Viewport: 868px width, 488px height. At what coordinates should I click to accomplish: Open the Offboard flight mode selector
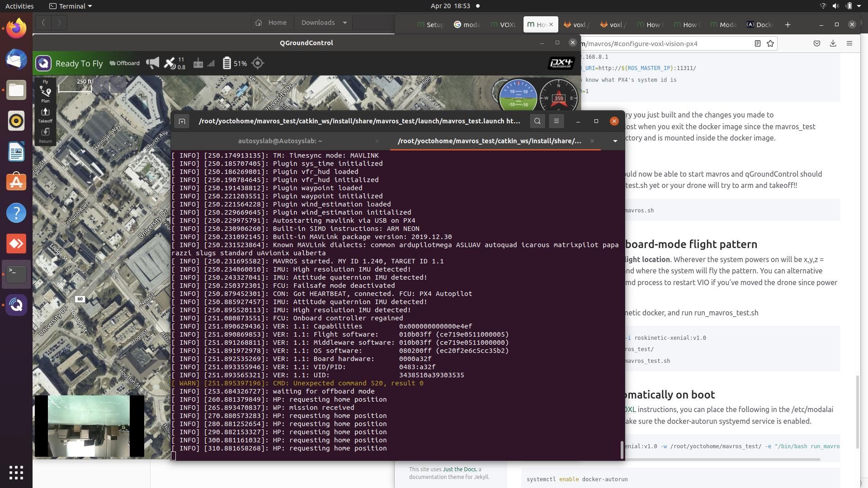click(x=124, y=63)
